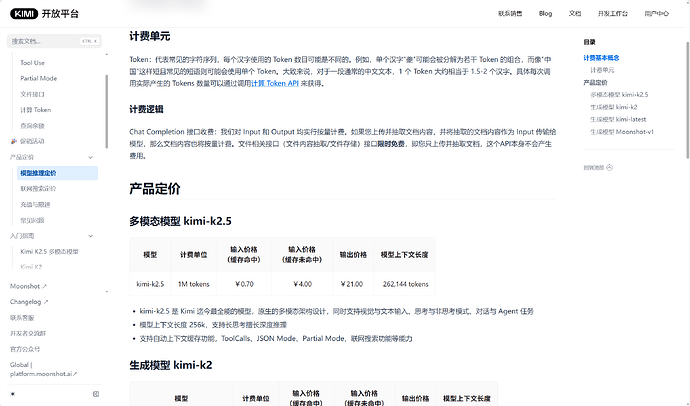Image resolution: width=690 pixels, height=406 pixels.
Task: Collapse the 入门指南 sidebar section chevron
Action: click(x=91, y=236)
